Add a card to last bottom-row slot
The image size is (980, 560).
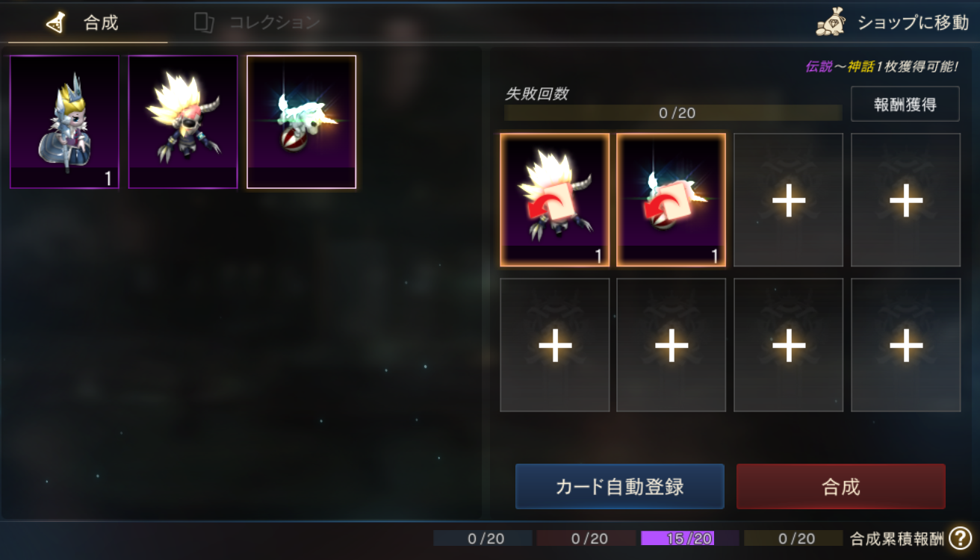pos(906,345)
